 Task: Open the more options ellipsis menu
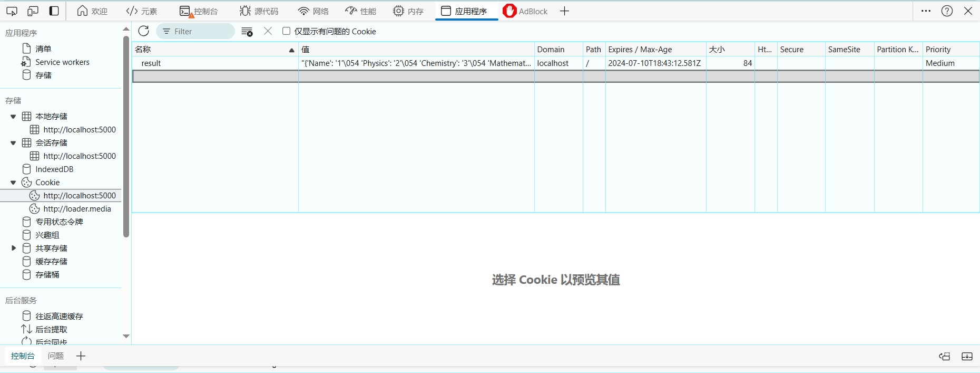(926, 11)
